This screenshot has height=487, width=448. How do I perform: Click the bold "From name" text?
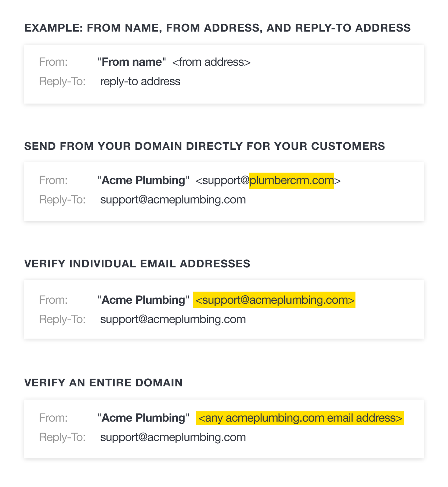131,62
